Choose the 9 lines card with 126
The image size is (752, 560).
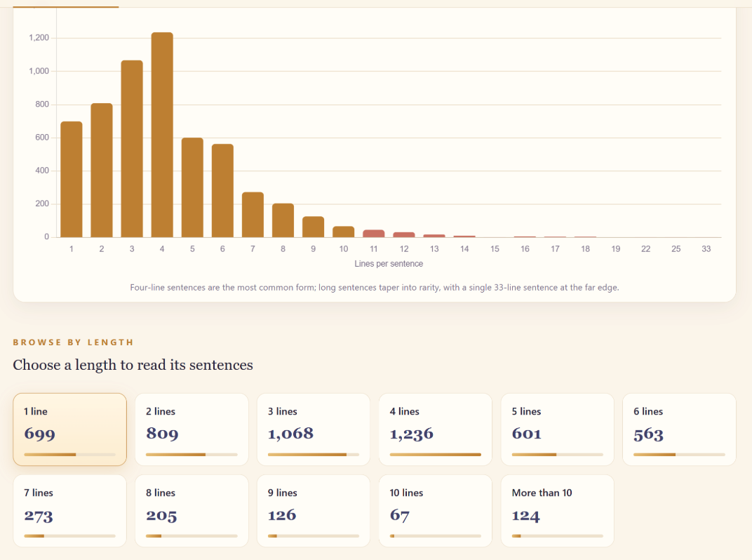[x=314, y=511]
